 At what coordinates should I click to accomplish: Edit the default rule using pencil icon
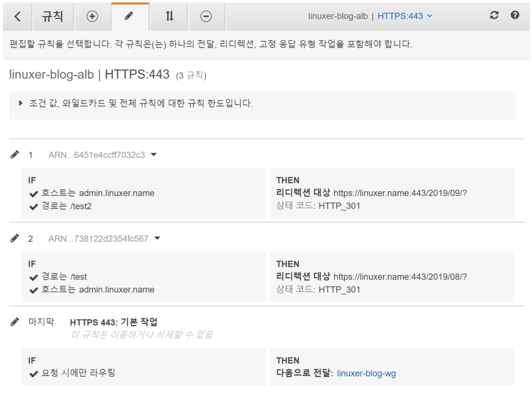coord(15,322)
